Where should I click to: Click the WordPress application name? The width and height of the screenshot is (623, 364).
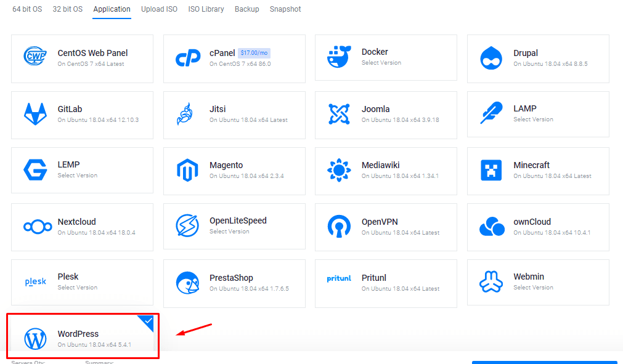[x=78, y=334]
